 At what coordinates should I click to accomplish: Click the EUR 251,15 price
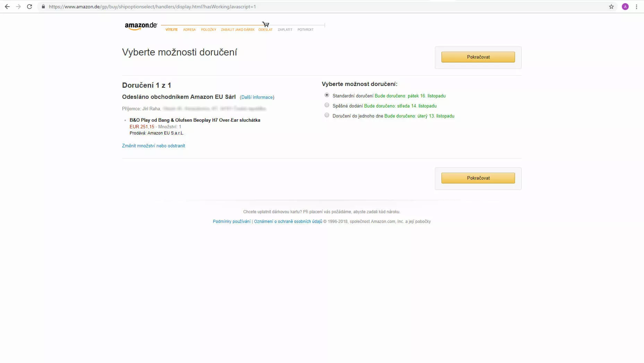coord(142,127)
